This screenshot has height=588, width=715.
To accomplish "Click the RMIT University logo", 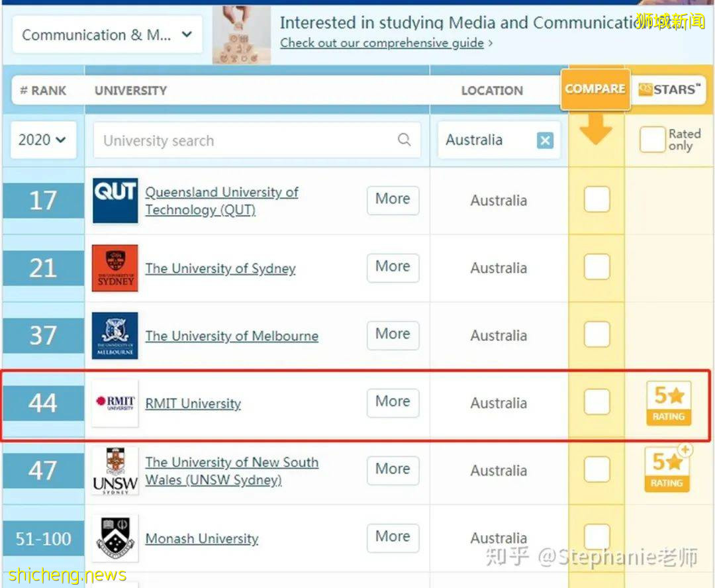I will click(x=115, y=403).
